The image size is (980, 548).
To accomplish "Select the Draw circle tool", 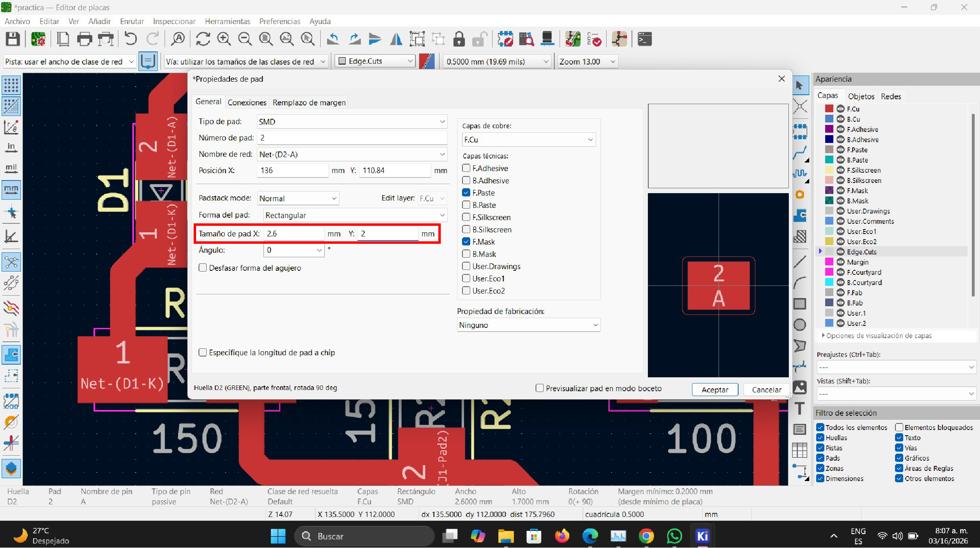I will (799, 325).
